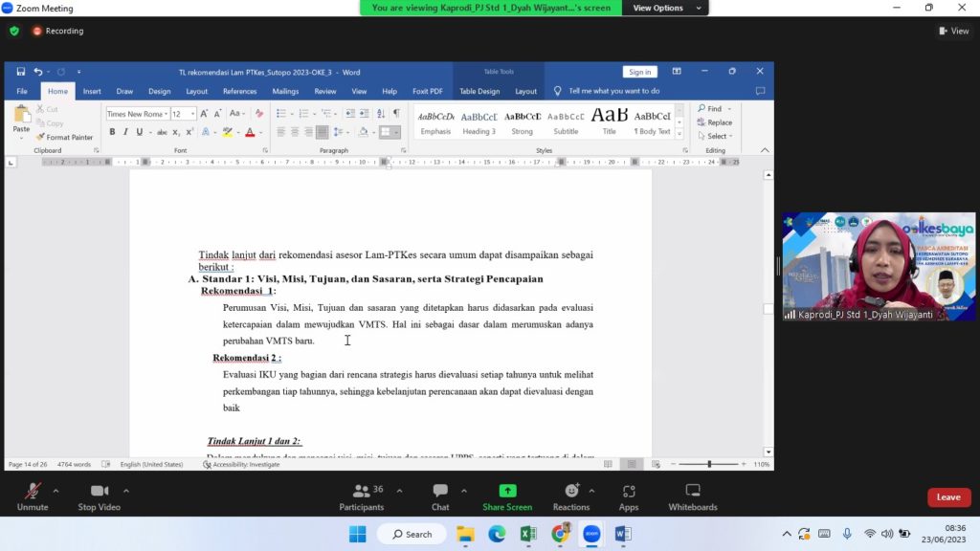This screenshot has width=980, height=551.
Task: Open Zoom Apps
Action: click(x=629, y=497)
